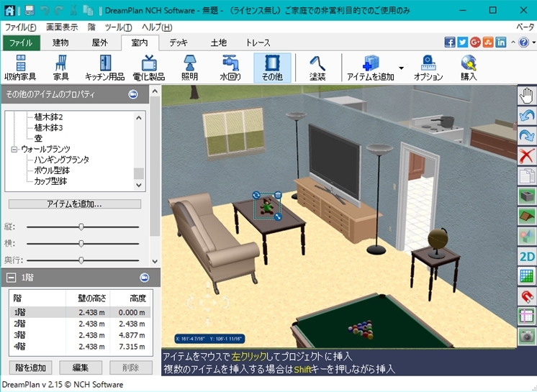The height and width of the screenshot is (392, 537).
Task: Toggle camera icon in item properties header
Action: (x=133, y=94)
